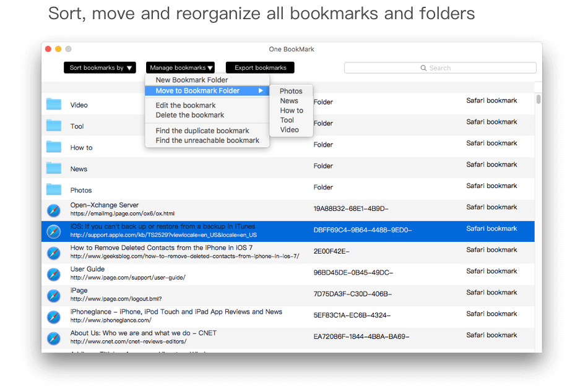Click the Export bookmarks button
This screenshot has height=391, width=588.
coord(260,67)
